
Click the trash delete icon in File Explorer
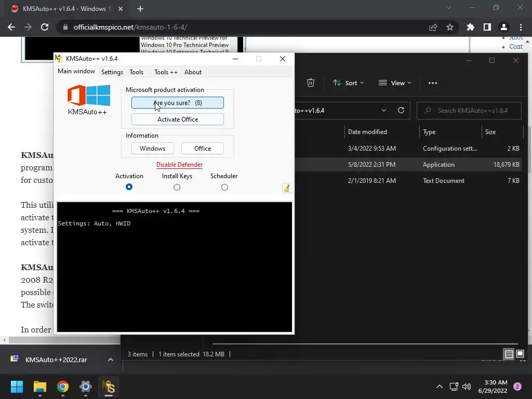(x=311, y=83)
